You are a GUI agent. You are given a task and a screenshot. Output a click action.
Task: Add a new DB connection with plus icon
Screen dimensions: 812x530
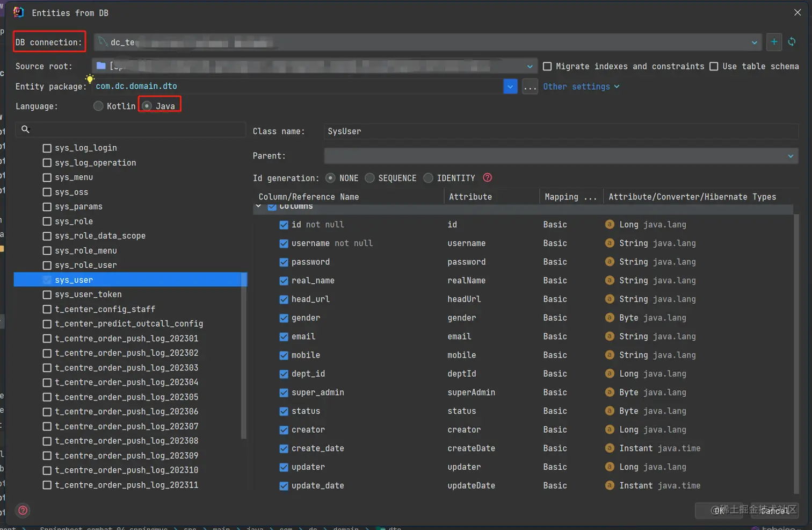[774, 42]
